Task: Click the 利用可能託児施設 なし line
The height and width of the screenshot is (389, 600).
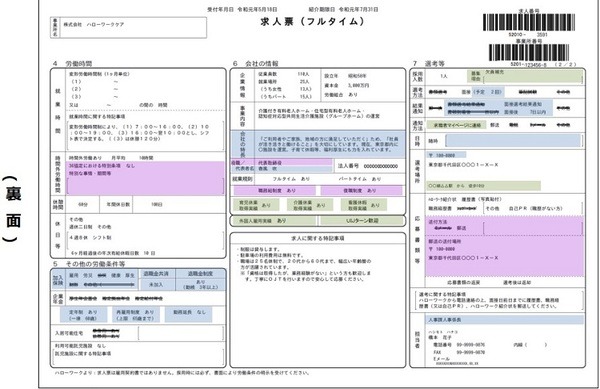Action: click(x=81, y=346)
